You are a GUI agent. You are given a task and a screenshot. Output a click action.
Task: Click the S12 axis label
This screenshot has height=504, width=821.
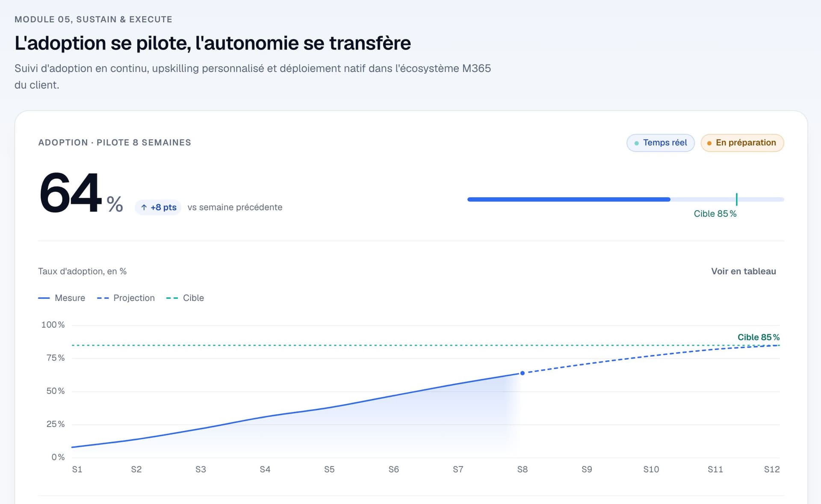772,469
